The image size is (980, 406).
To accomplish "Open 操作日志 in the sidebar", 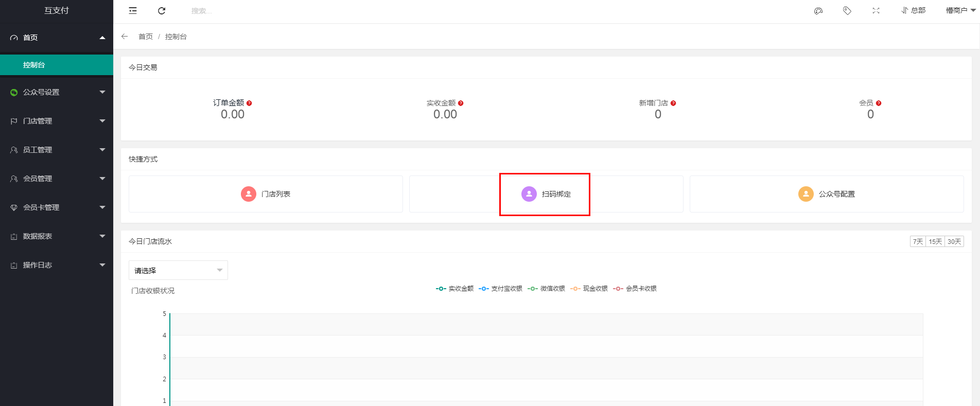I will (x=57, y=265).
